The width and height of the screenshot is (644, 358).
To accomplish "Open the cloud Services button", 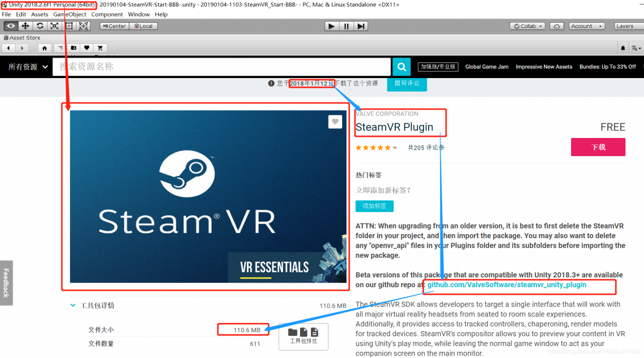I will [x=556, y=26].
